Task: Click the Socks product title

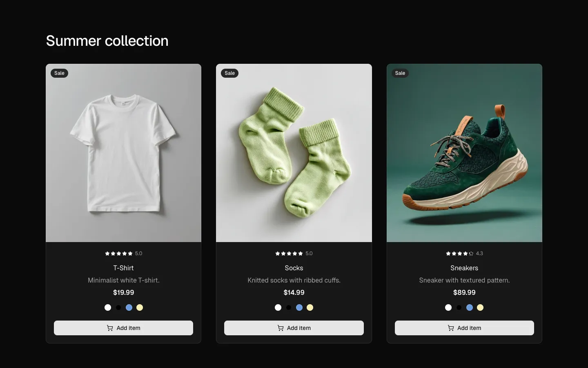Action: tap(294, 268)
